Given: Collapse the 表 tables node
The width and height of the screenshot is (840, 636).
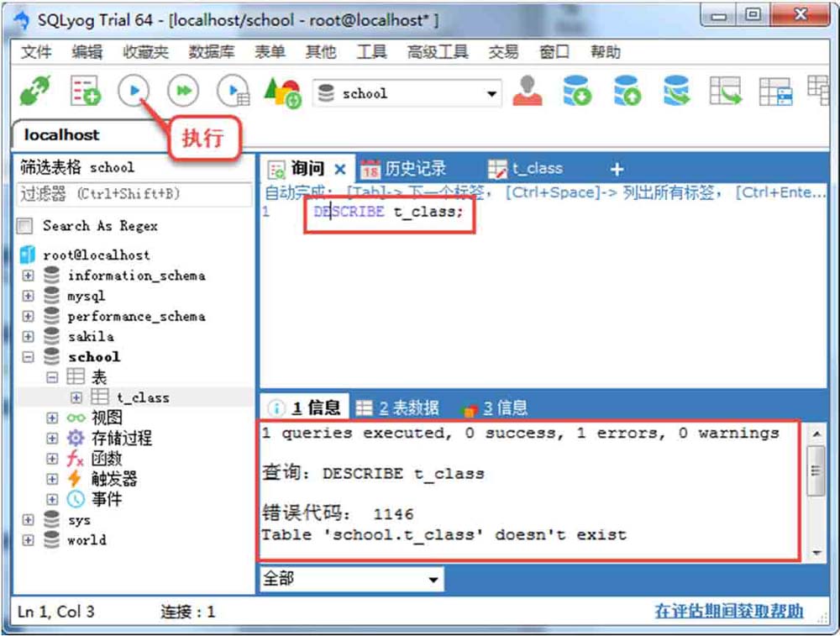Looking at the screenshot, I should coord(52,377).
